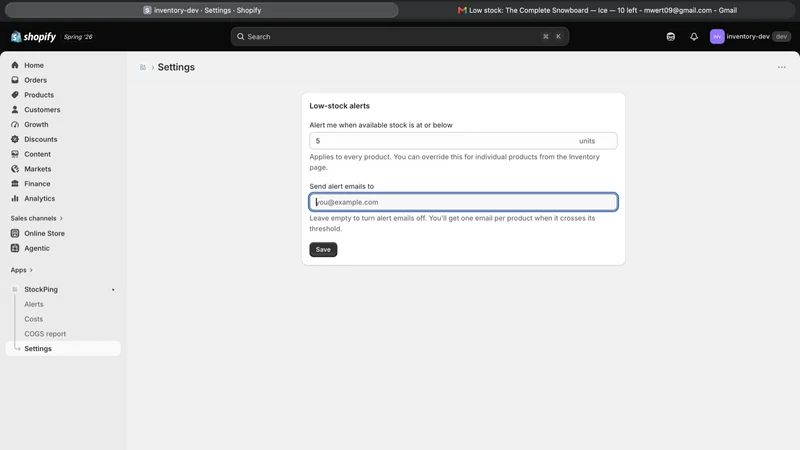Switch to the Gmail Low stock browser tab
The height and width of the screenshot is (450, 800).
pyautogui.click(x=597, y=10)
